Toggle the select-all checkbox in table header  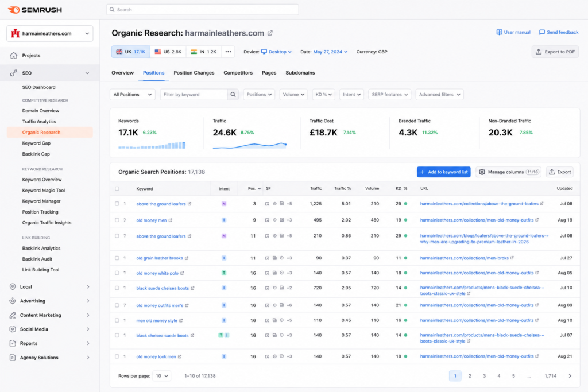pyautogui.click(x=117, y=188)
